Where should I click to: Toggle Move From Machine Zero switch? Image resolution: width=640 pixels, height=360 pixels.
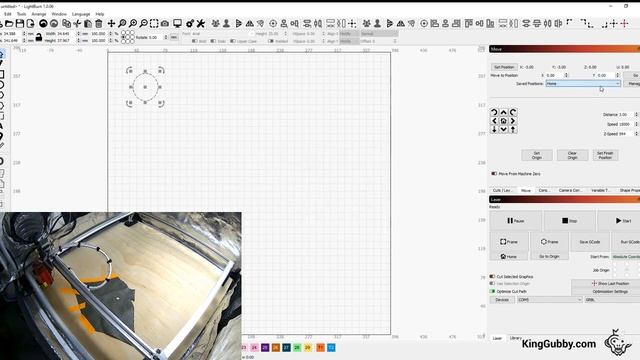click(494, 173)
